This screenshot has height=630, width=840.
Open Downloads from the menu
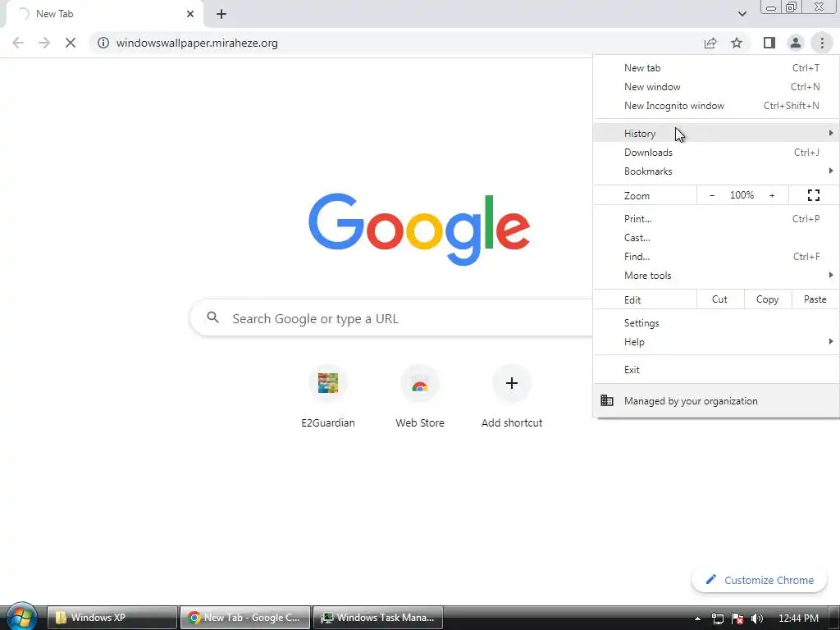coord(716,152)
